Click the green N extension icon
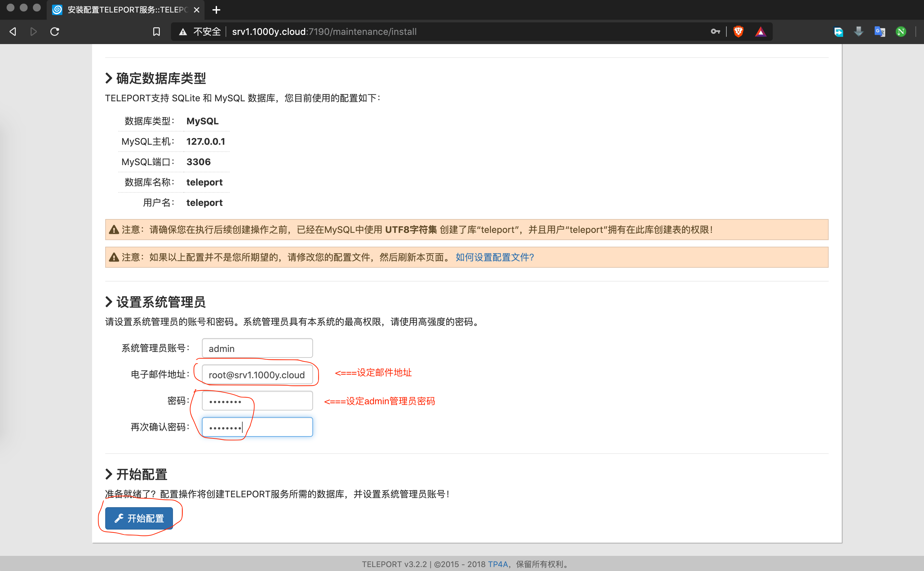 point(901,32)
